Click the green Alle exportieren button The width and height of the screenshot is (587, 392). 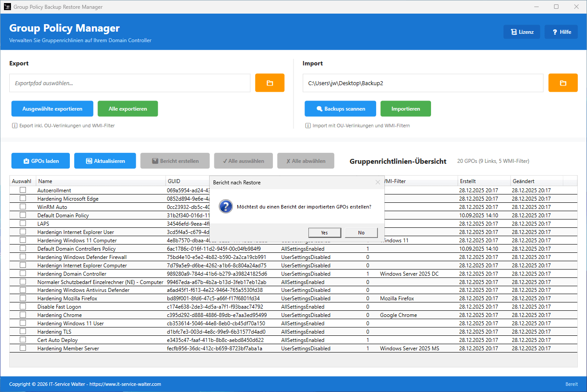point(127,109)
